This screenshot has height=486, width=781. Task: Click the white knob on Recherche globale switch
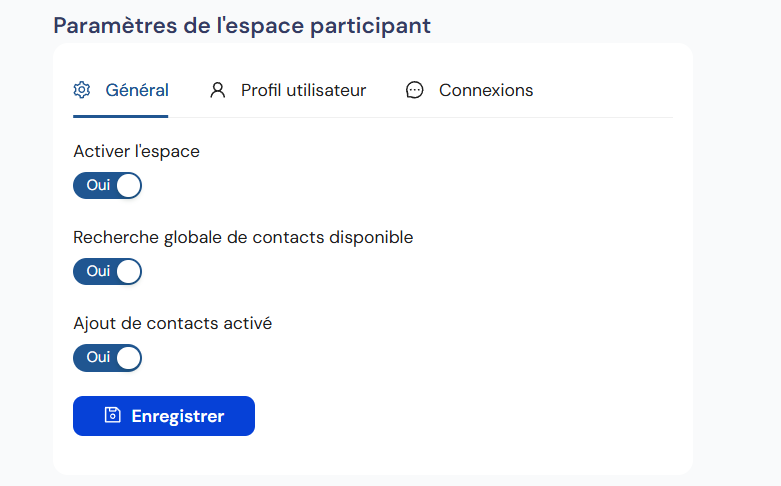coord(128,272)
